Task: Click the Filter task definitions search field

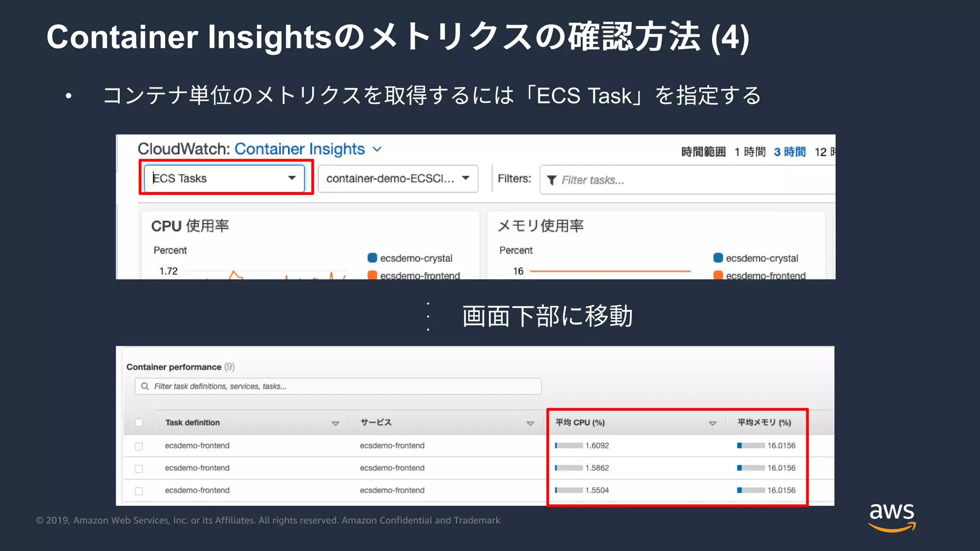Action: point(338,386)
